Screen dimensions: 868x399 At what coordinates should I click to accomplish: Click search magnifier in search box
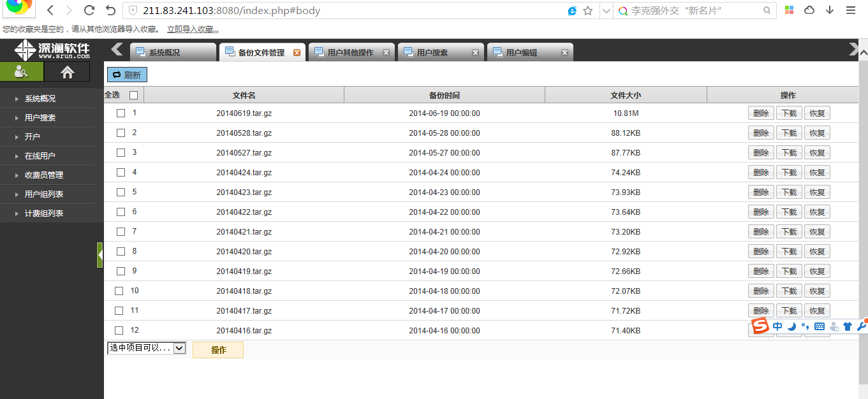(x=767, y=10)
